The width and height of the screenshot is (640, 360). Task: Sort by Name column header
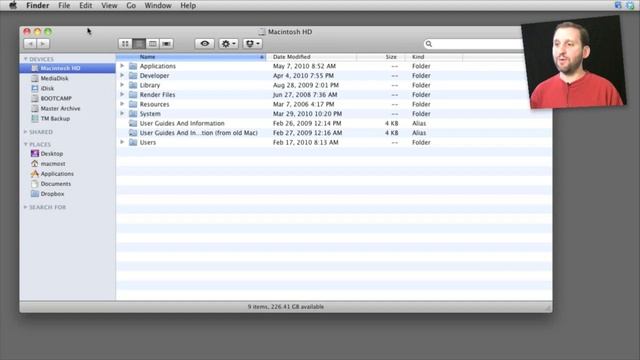(191, 57)
